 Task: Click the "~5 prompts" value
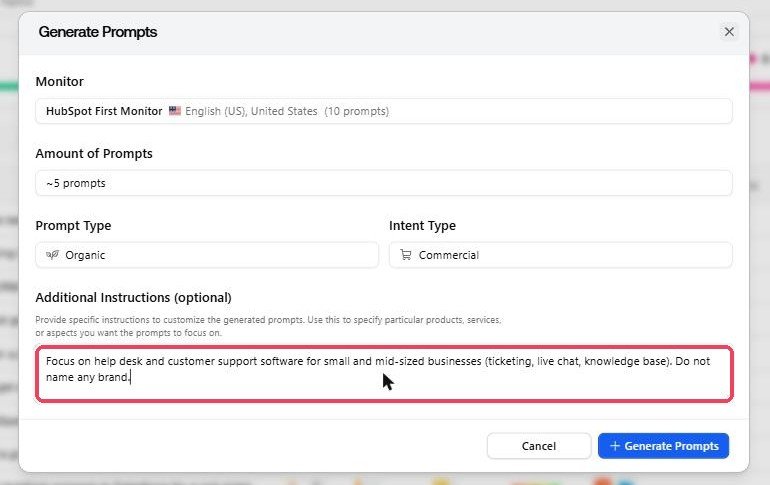click(76, 183)
